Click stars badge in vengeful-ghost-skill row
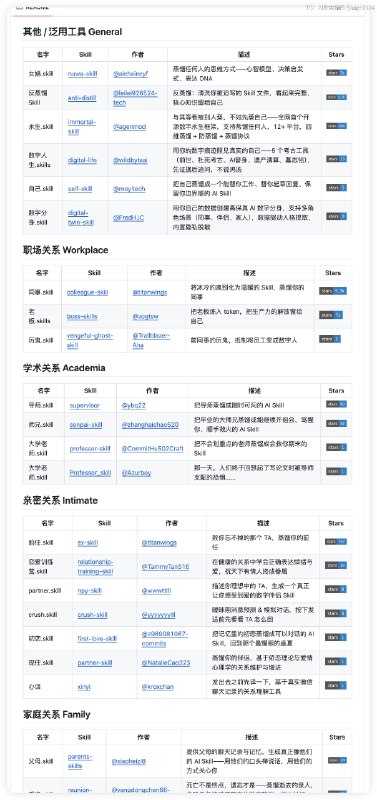Image resolution: width=377 pixels, height=800 pixels. pos(330,339)
